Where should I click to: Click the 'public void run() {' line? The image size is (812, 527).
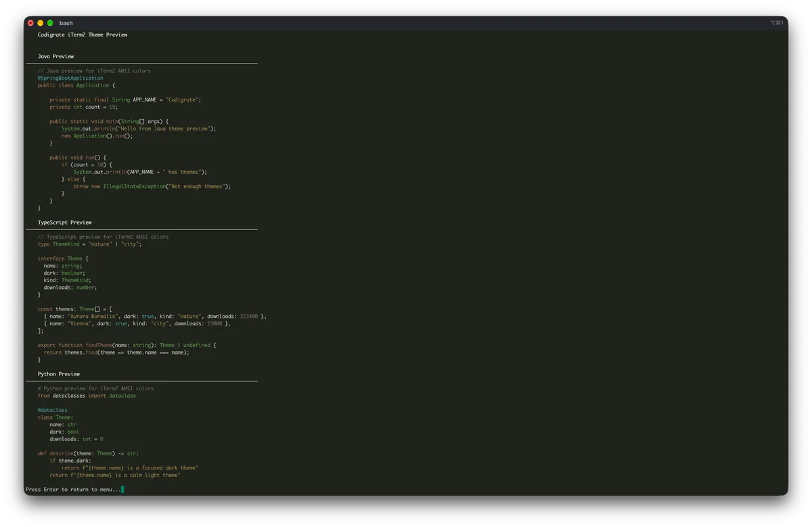78,158
